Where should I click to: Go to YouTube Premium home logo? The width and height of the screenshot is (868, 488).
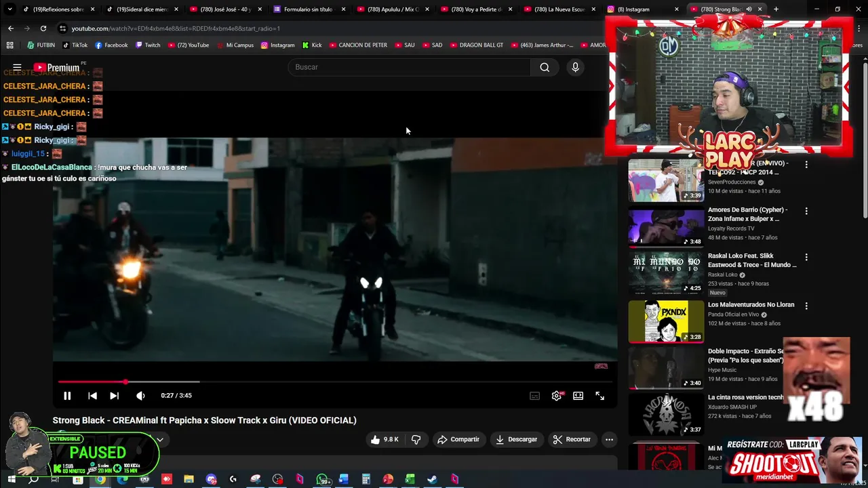point(57,67)
